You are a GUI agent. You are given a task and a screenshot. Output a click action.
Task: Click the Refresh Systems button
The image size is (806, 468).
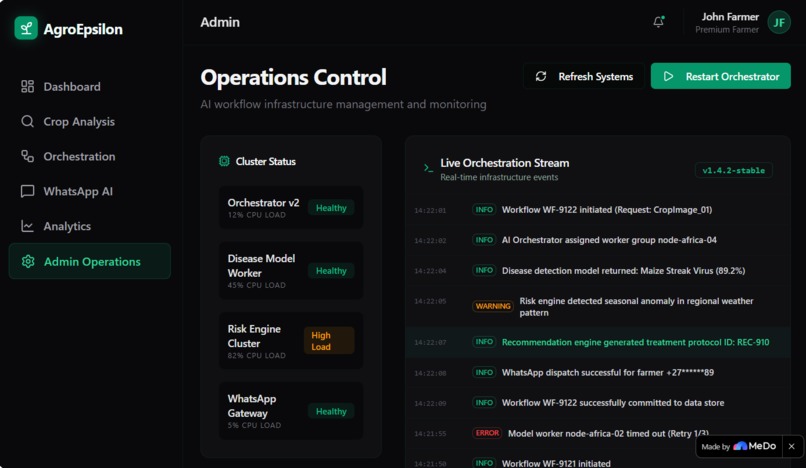point(584,76)
